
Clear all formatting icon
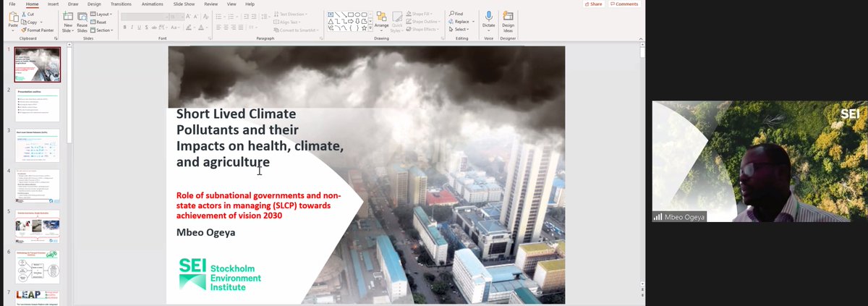click(x=205, y=17)
